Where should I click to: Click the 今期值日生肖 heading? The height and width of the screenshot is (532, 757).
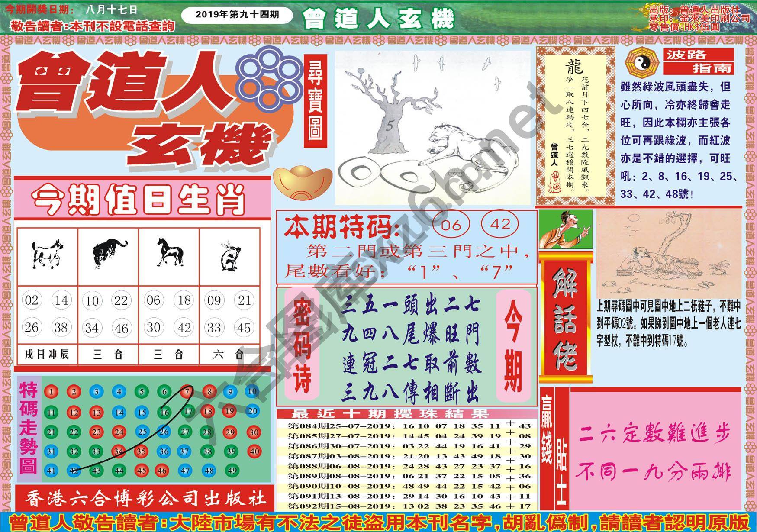[139, 200]
